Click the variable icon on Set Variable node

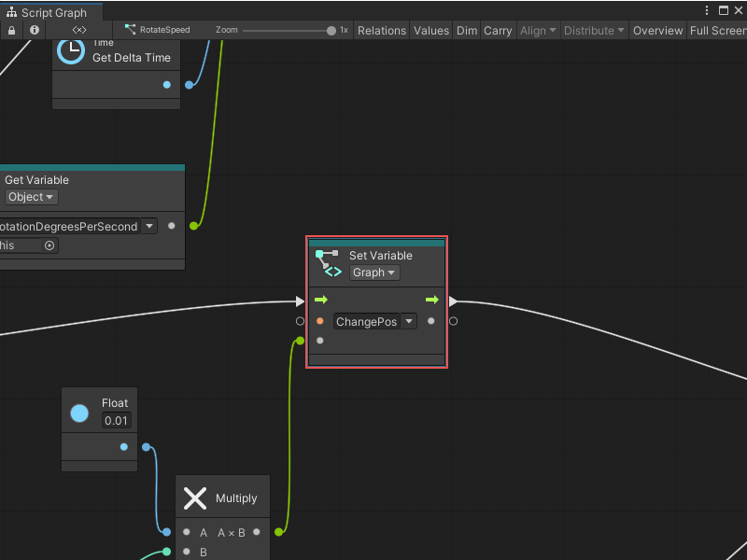(x=331, y=261)
